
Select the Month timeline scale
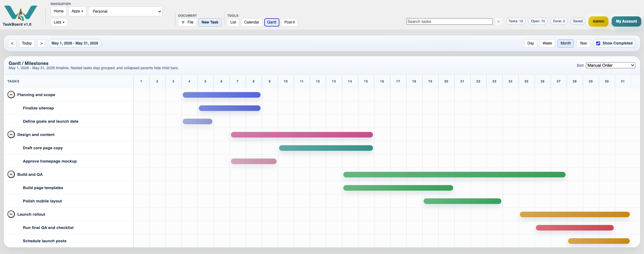pyautogui.click(x=566, y=43)
